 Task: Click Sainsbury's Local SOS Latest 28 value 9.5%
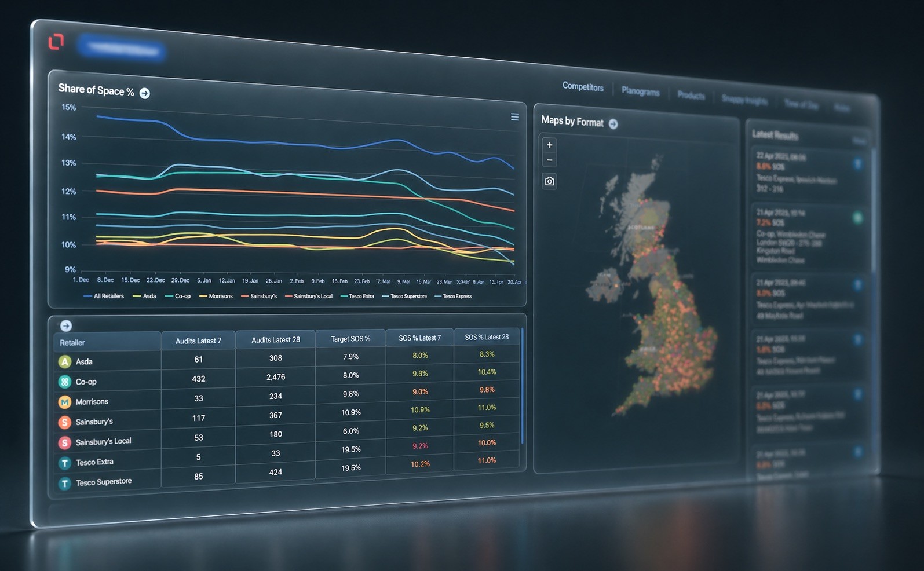click(x=487, y=425)
